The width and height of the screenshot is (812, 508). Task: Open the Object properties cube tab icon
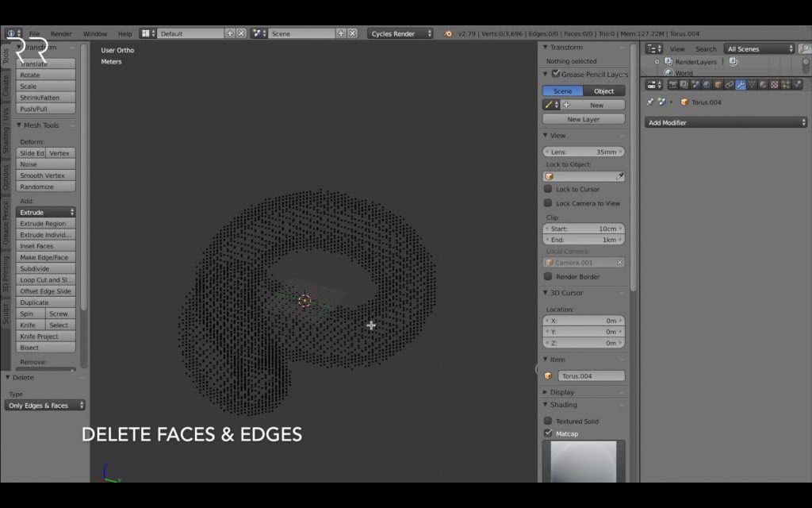tap(718, 84)
